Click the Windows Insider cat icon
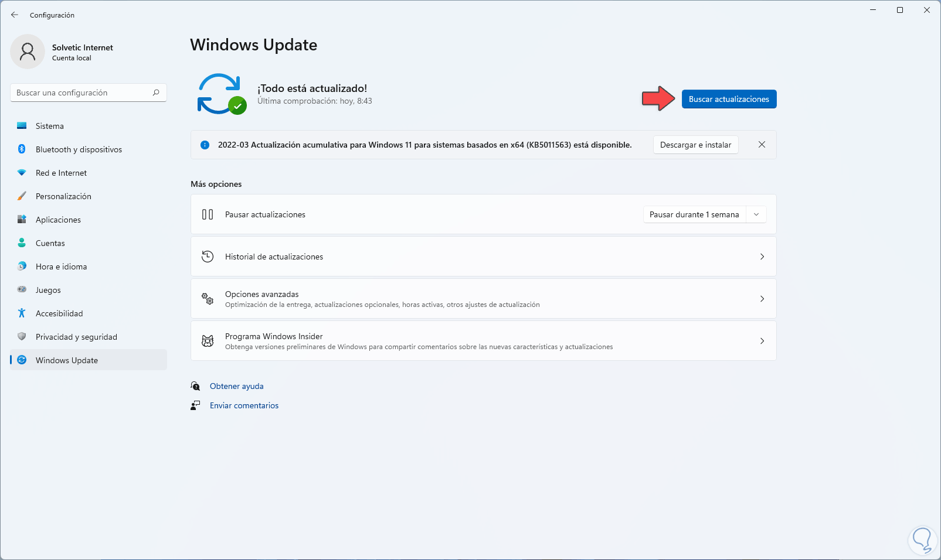 tap(208, 341)
